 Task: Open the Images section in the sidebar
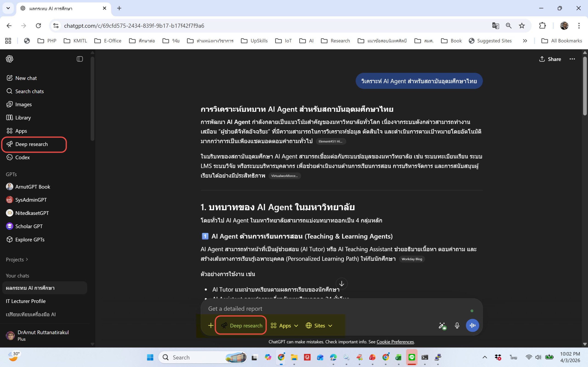pos(23,104)
